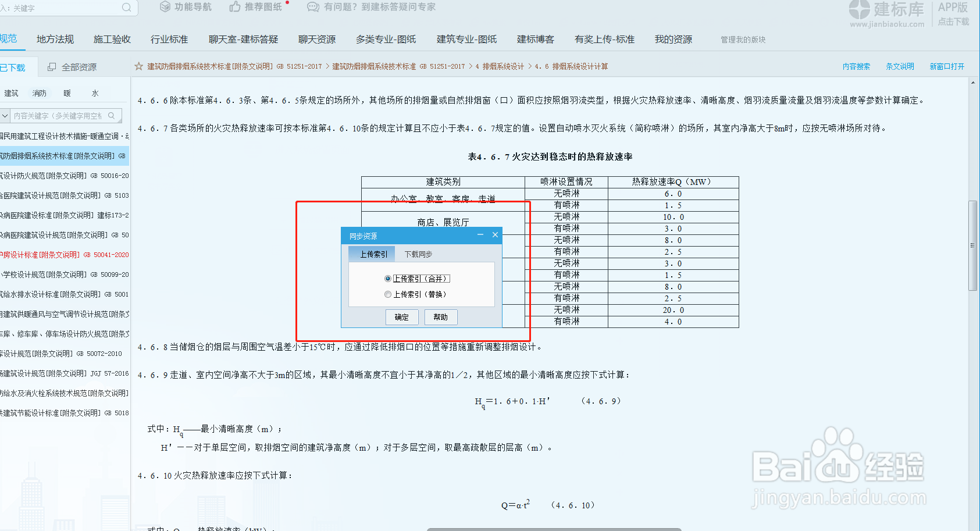
Task: Switch to the 下载同步 tab
Action: [418, 254]
